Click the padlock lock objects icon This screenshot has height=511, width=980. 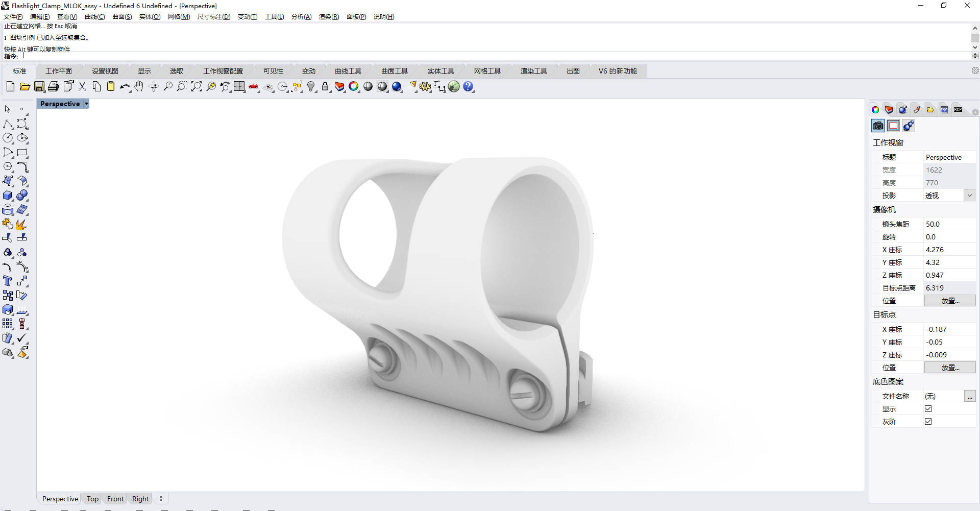[325, 87]
